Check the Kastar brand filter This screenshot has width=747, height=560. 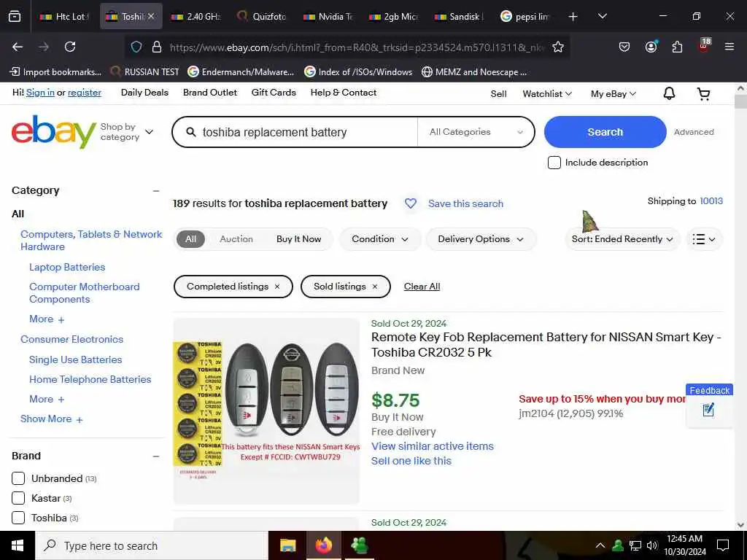[x=18, y=498]
